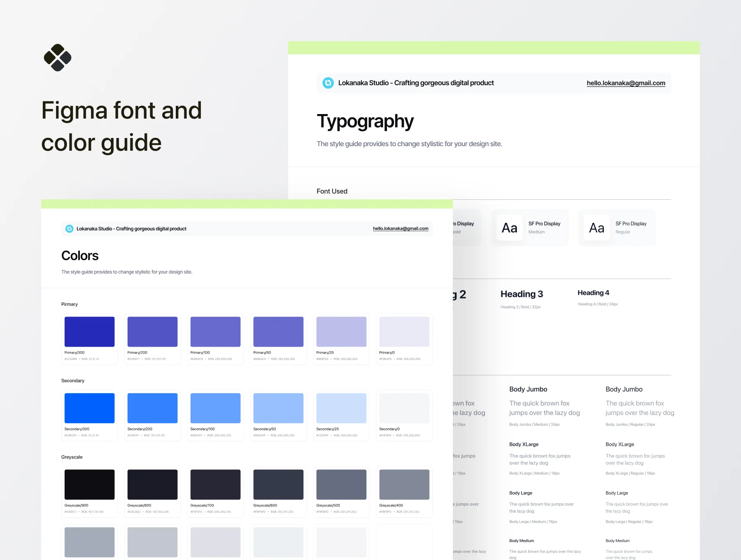Select the Secondary/200 swatch
This screenshot has width=741, height=560.
[x=152, y=408]
